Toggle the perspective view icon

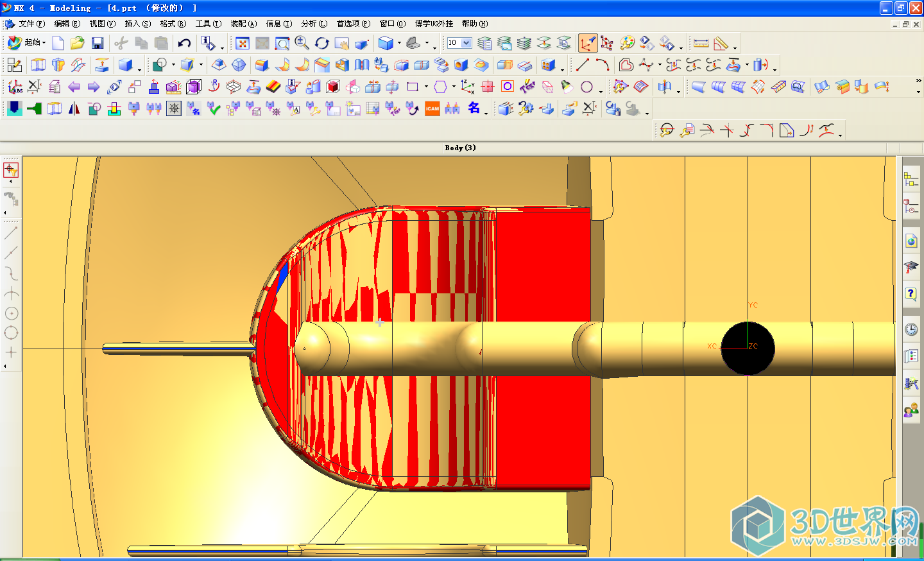click(x=362, y=43)
